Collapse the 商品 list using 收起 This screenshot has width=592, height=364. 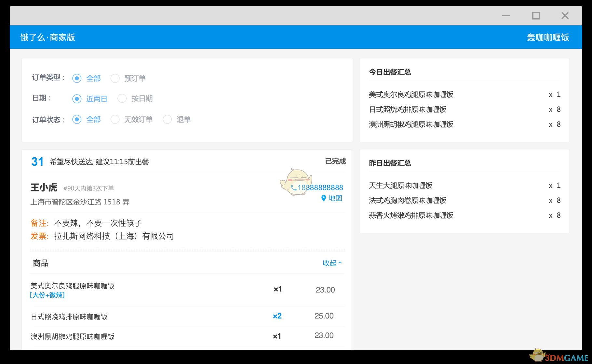click(332, 263)
